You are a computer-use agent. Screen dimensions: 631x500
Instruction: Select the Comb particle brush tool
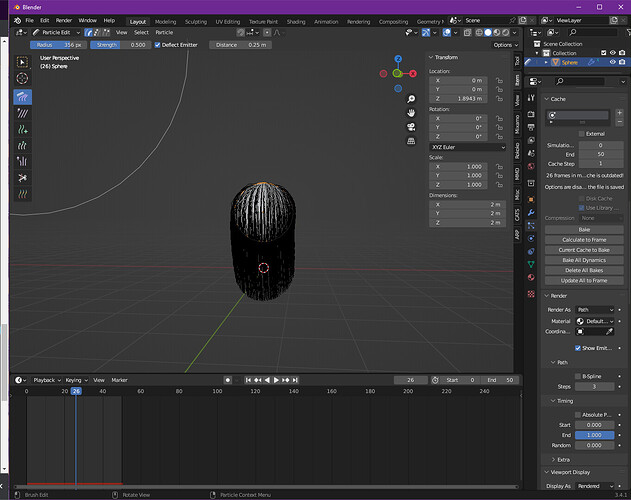pyautogui.click(x=23, y=97)
